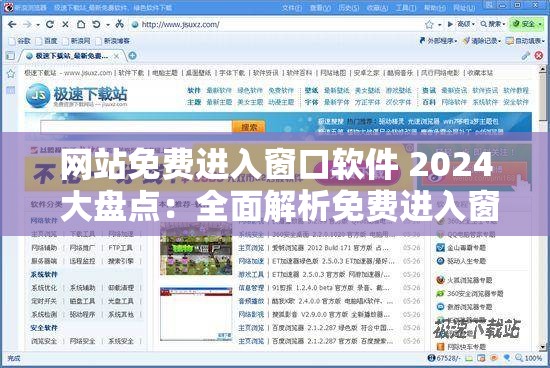550x368 pixels.
Task: Click the play arrow next to the address bar
Action: point(450,24)
